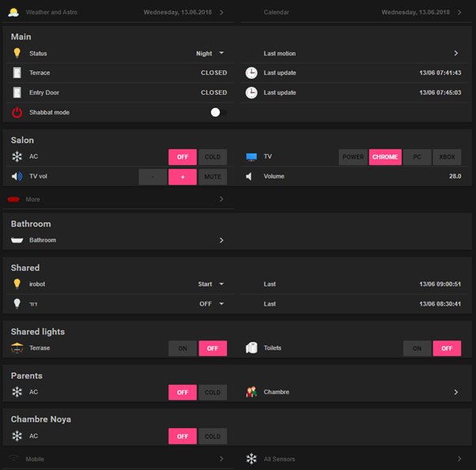Image resolution: width=476 pixels, height=470 pixels.
Task: Open the irobot Start dropdown
Action: pos(210,284)
